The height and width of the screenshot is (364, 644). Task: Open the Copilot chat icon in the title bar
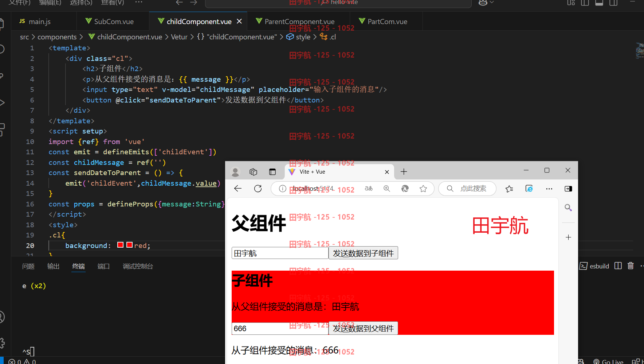click(x=483, y=3)
